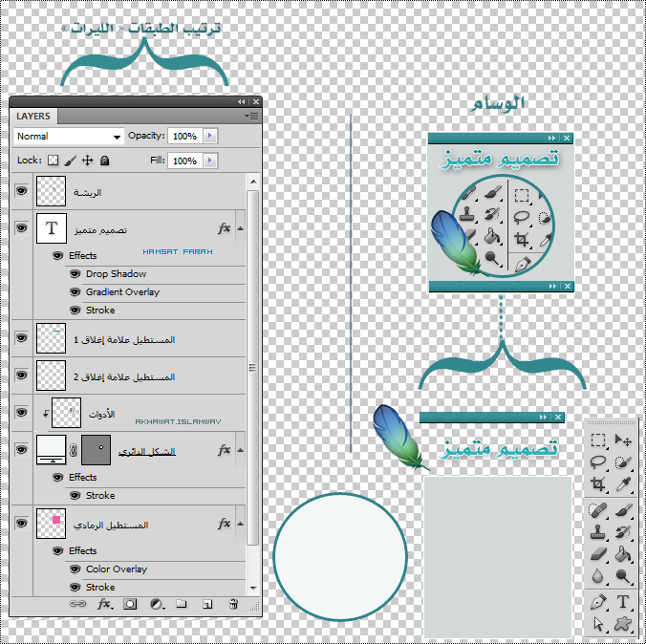Open the add layer style fx menu
Screen dimensions: 646x644
click(105, 604)
